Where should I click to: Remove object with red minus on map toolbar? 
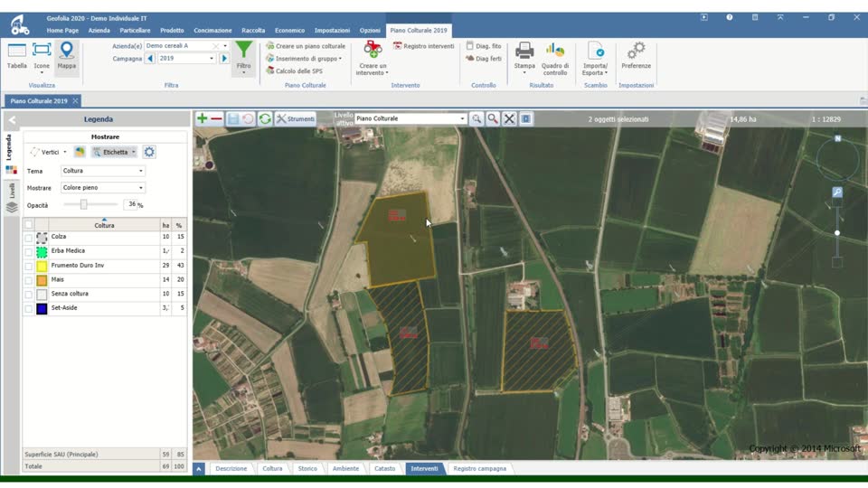216,118
